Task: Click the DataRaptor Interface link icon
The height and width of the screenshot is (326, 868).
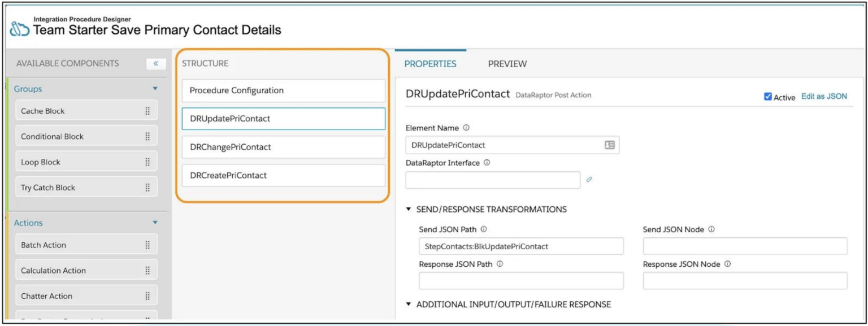Action: [589, 180]
